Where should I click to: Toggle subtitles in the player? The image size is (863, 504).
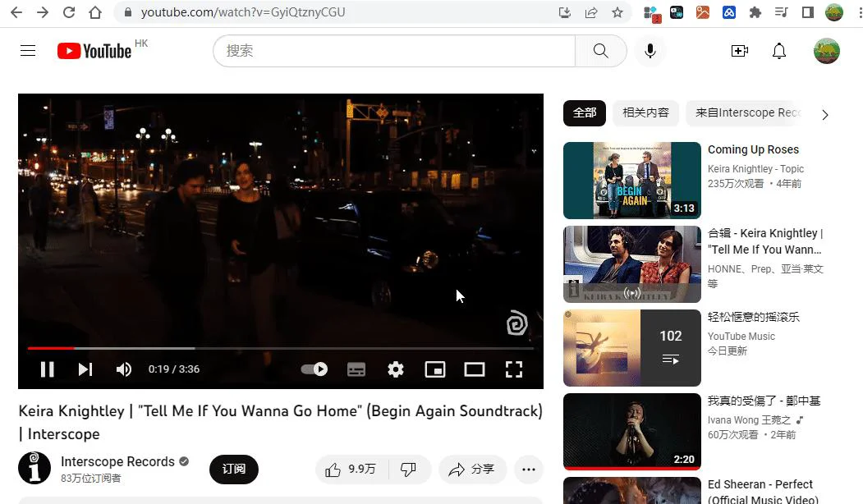click(356, 369)
